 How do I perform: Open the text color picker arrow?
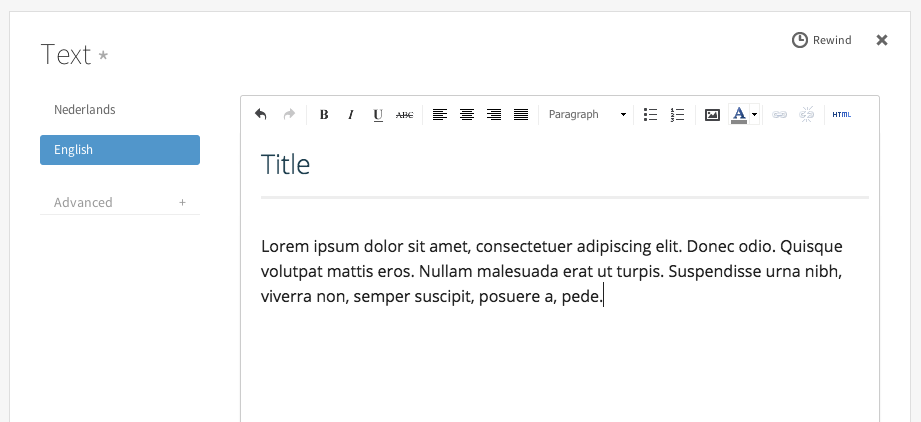click(755, 115)
